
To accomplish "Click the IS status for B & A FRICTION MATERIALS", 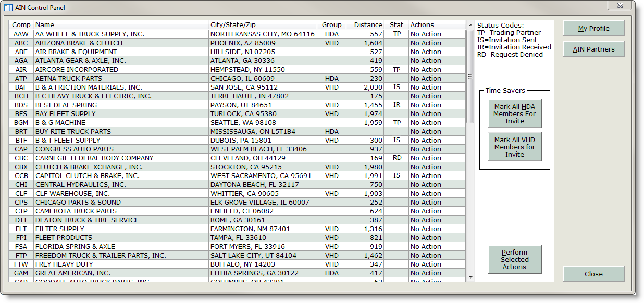I will (397, 87).
